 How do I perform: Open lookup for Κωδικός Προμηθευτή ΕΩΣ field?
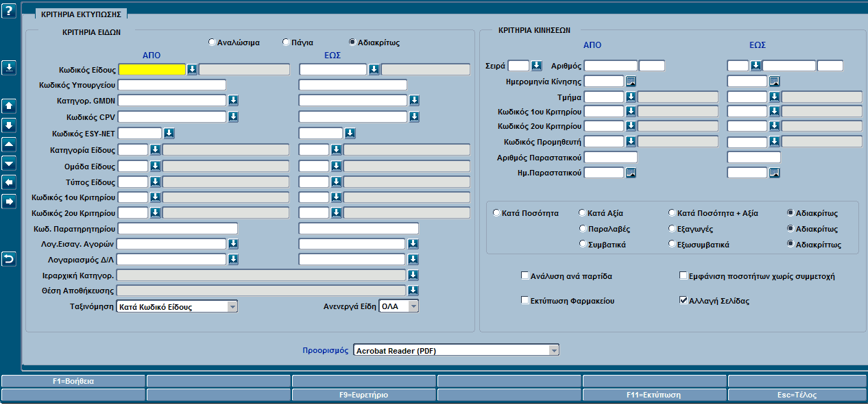click(774, 142)
